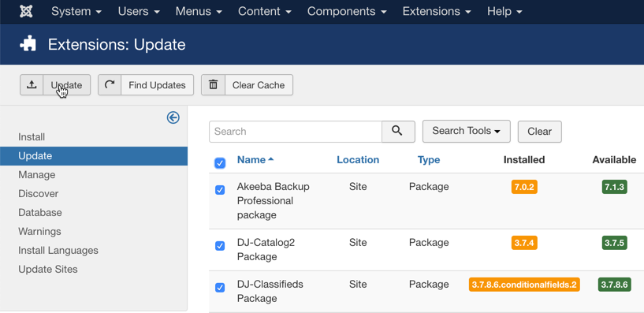
Task: Click the Extensions: Update page title
Action: coord(117,44)
